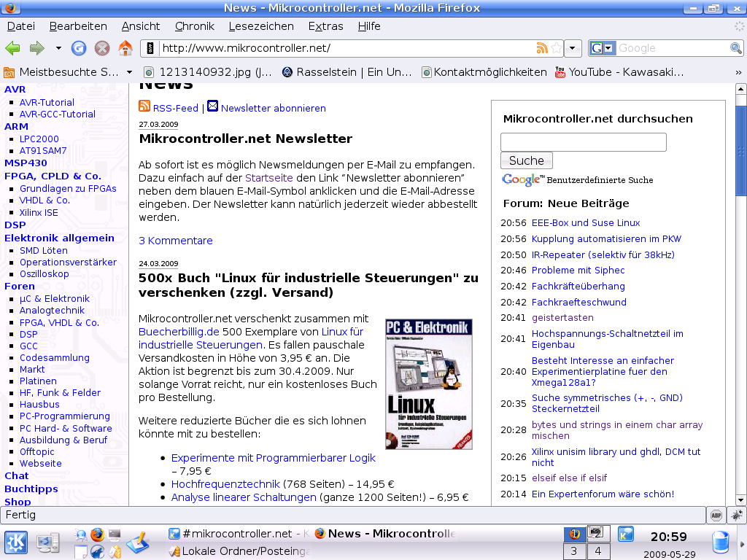747x560 pixels.
Task: Click the magnifier icon in the search box
Action: (735, 48)
